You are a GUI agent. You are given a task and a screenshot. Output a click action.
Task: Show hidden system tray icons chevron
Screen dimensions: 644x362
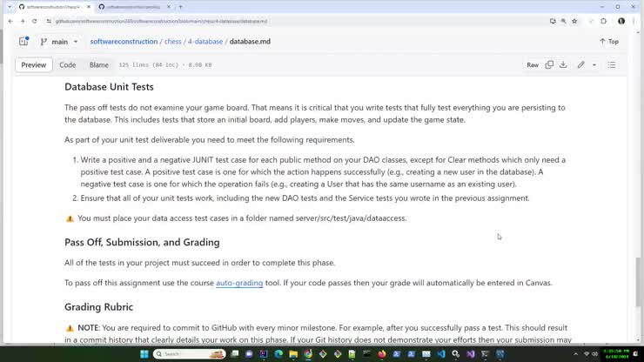[575, 354]
